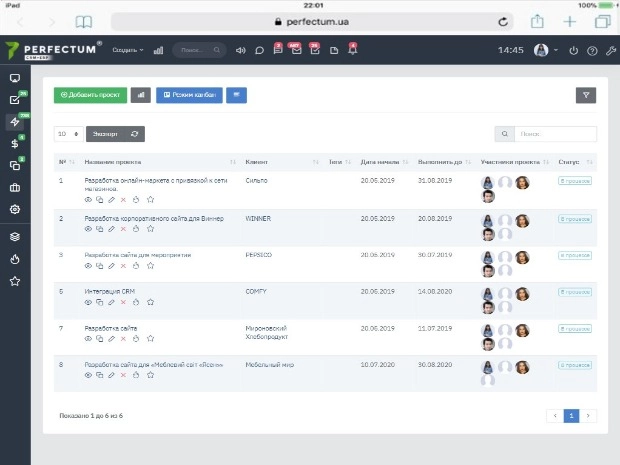This screenshot has height=465, width=620.
Task: Click the table search field
Action: (x=556, y=133)
